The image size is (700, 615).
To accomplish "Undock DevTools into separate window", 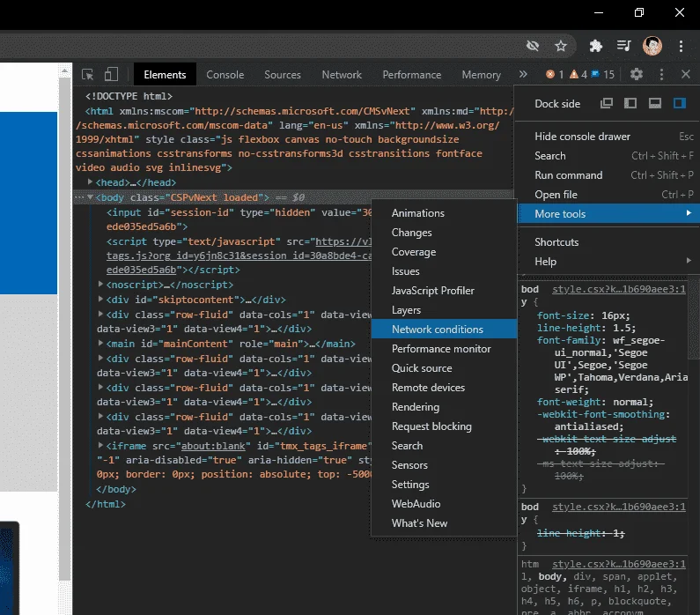I will click(x=607, y=104).
